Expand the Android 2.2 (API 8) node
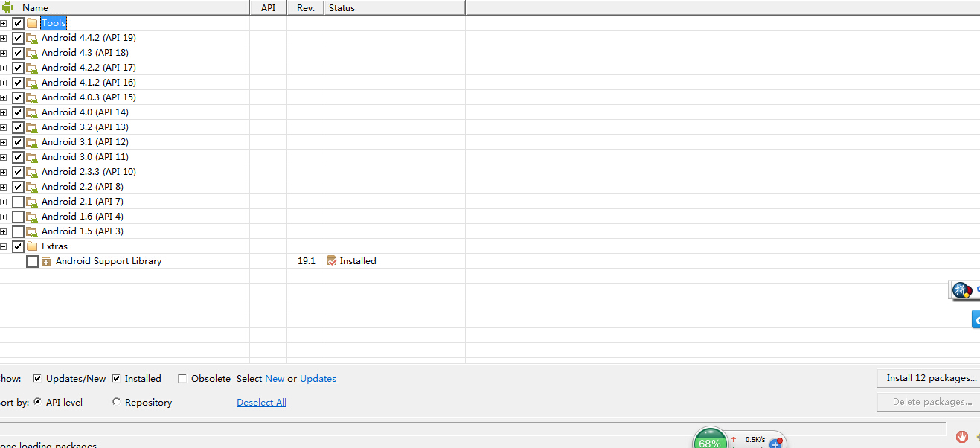 (3, 187)
